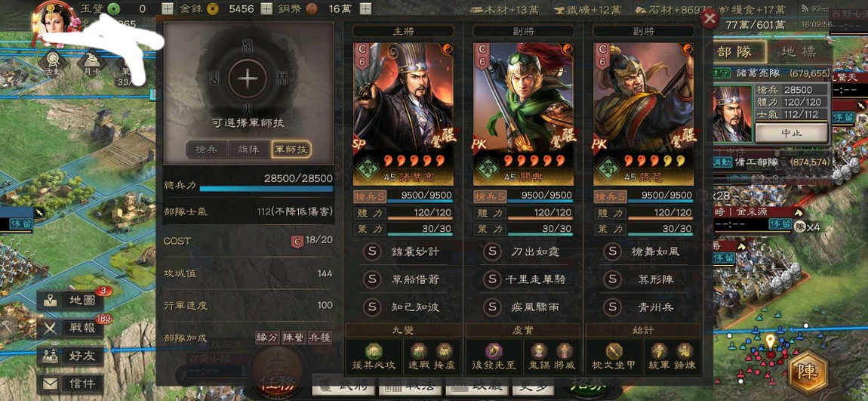868x401 pixels.
Task: Toggle the 緣分 troop bonus filter
Action: (267, 338)
